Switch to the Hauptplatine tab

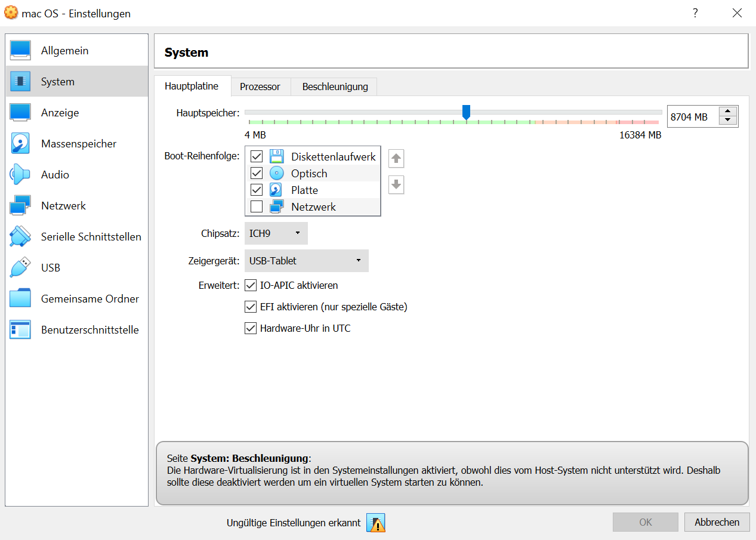click(x=192, y=87)
